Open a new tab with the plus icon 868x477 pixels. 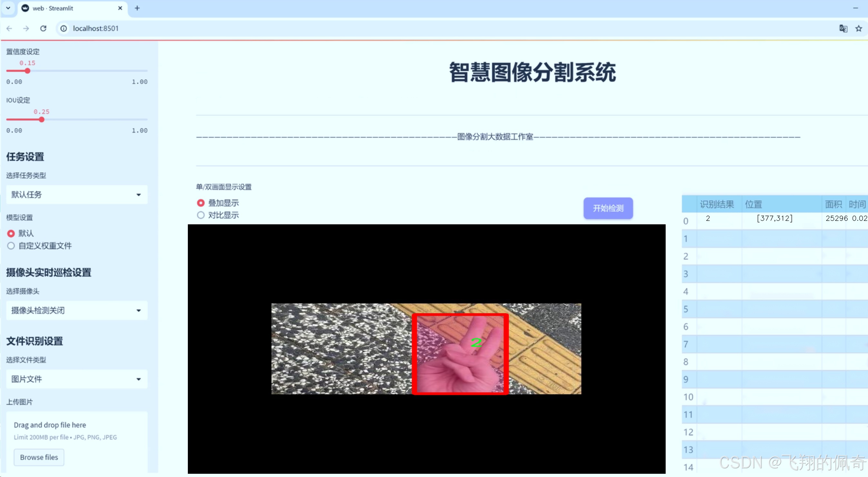pyautogui.click(x=137, y=8)
